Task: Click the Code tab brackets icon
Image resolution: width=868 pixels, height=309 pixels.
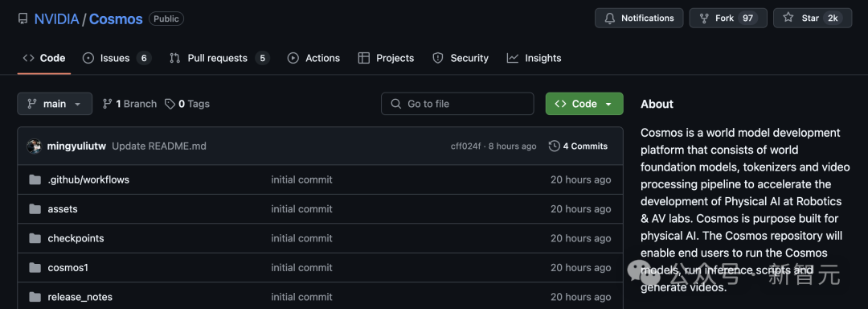Action: tap(28, 58)
